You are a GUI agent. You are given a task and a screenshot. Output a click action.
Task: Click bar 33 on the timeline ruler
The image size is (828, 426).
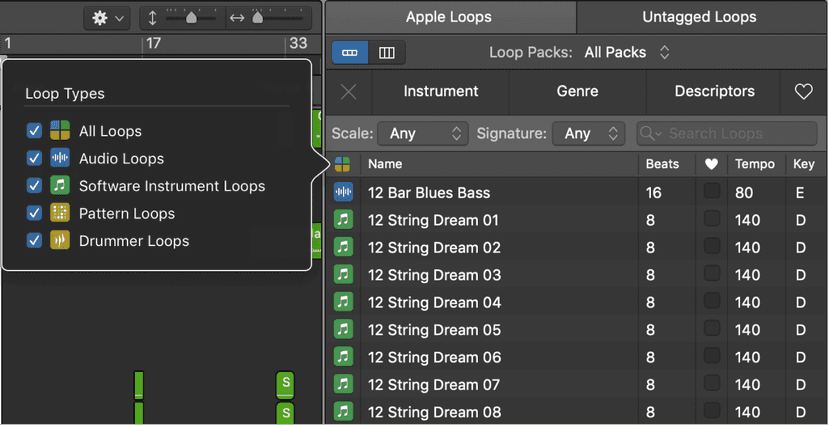(x=298, y=43)
